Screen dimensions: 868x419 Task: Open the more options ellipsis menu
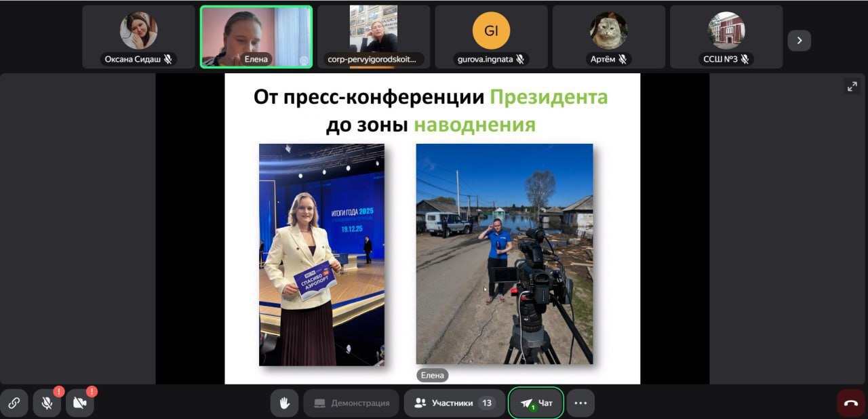(x=580, y=403)
